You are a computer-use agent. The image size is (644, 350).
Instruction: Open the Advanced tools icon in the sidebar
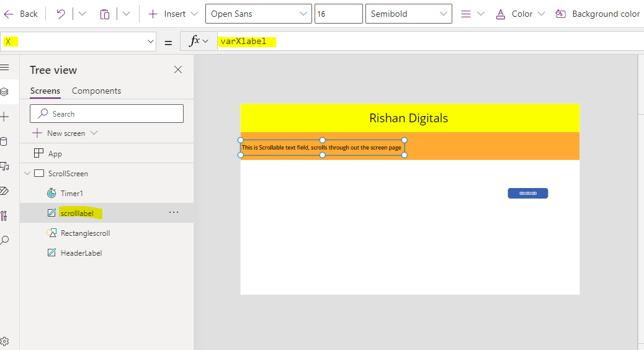4,216
